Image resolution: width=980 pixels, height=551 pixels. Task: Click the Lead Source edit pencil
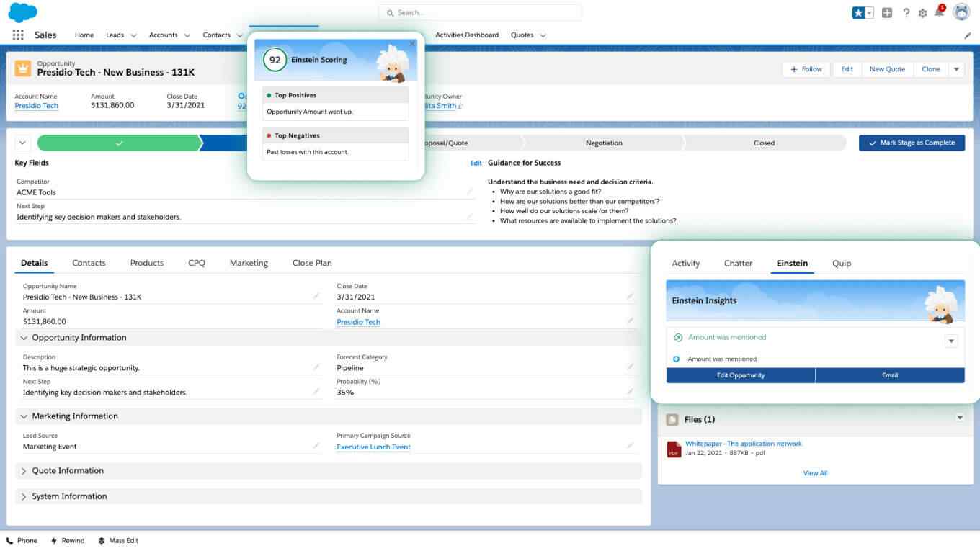tap(316, 446)
